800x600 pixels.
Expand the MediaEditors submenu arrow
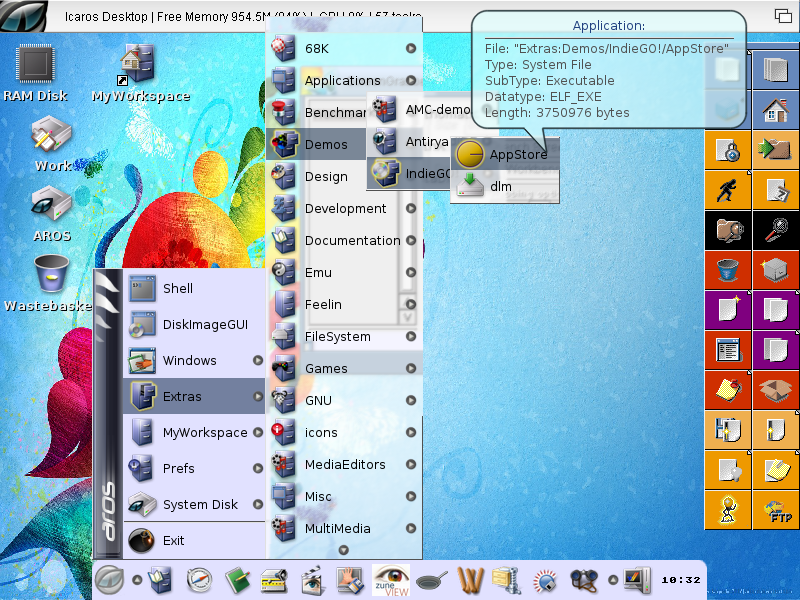point(411,464)
